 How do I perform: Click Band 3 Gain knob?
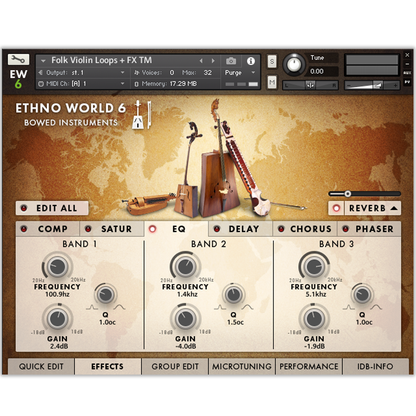(x=314, y=319)
